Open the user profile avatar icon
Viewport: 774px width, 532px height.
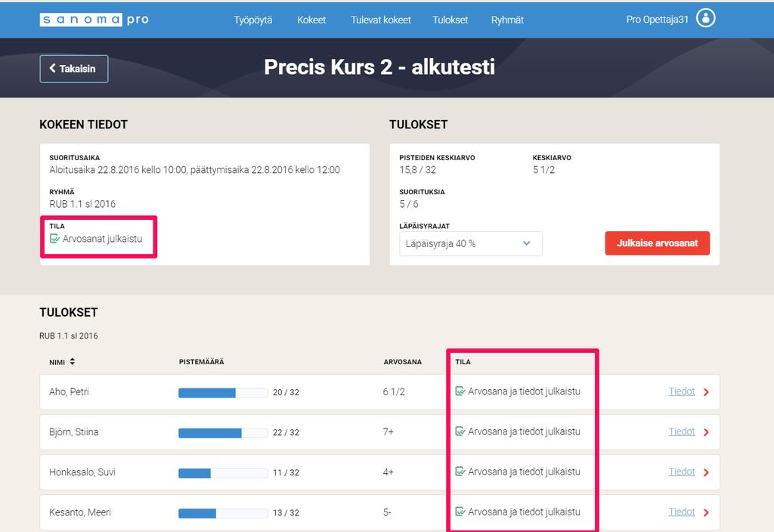tap(705, 18)
